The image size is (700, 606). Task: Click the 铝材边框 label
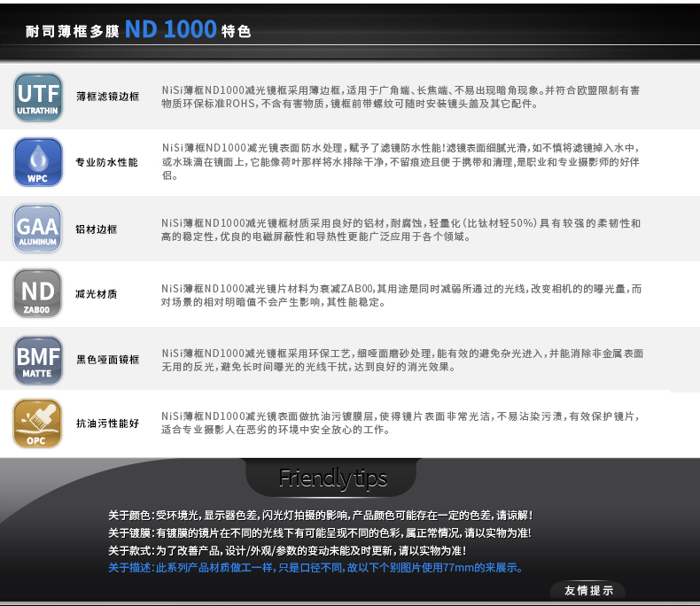(x=97, y=229)
